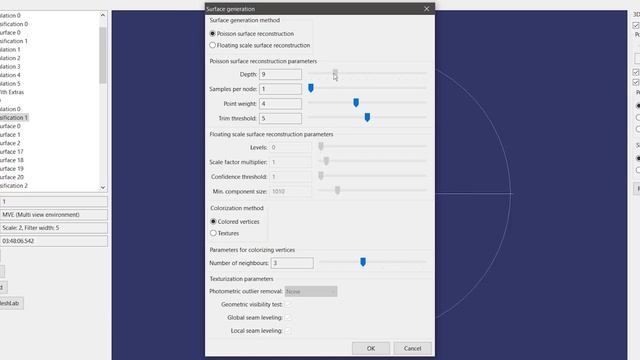Select 'urface 2' in the list
Viewport: 640px width, 360px height.
click(x=10, y=143)
